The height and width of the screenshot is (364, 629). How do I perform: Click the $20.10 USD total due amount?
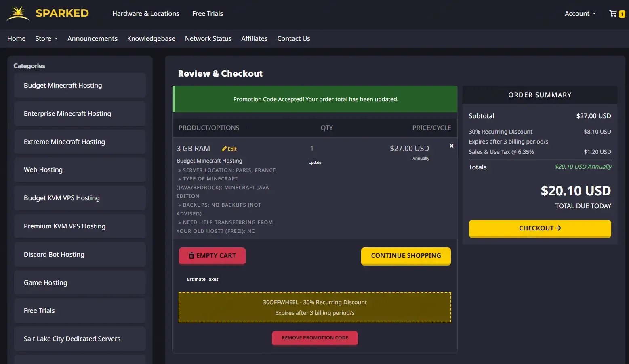point(576,190)
